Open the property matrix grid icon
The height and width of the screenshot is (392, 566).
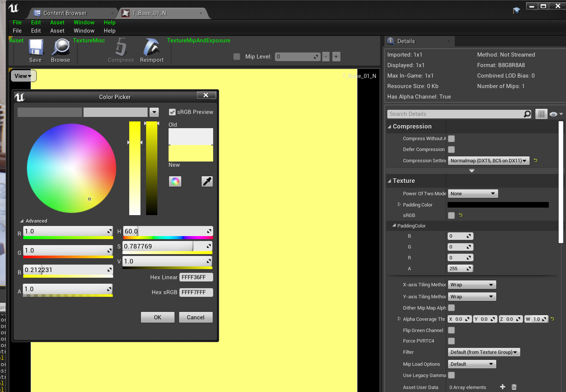pyautogui.click(x=541, y=114)
